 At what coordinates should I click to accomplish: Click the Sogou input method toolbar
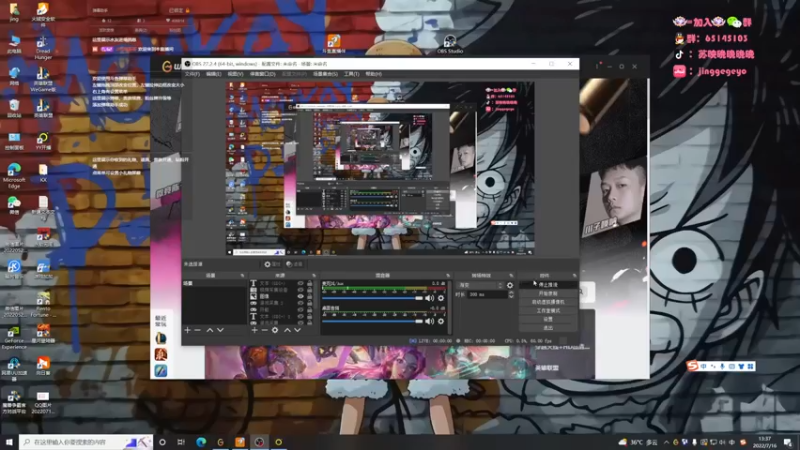[x=721, y=366]
